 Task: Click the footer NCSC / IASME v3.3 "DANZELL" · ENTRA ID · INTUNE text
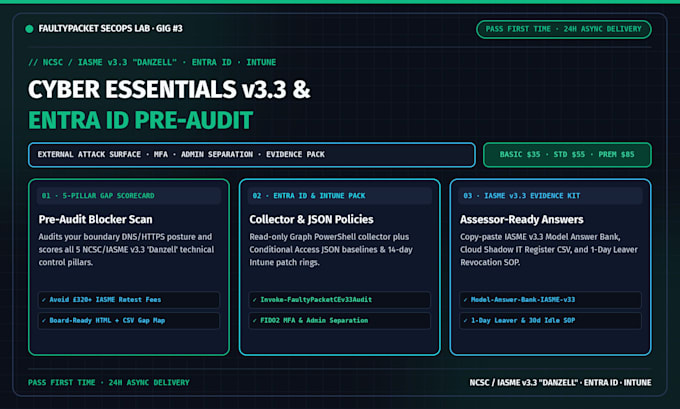(560, 383)
